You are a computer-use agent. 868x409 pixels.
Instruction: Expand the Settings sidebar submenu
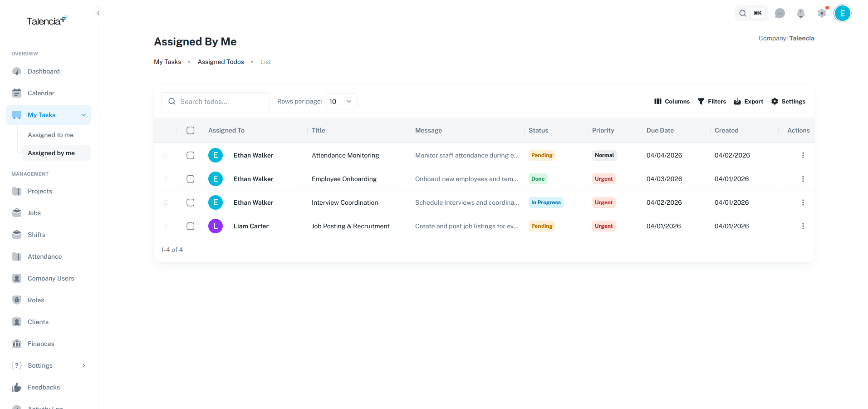(83, 365)
